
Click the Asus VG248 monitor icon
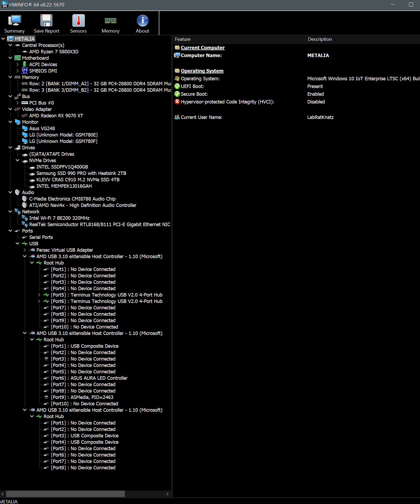[x=25, y=128]
